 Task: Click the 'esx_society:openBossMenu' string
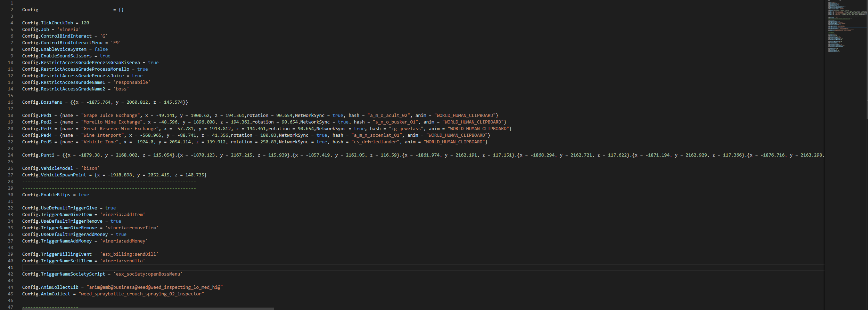click(x=148, y=274)
